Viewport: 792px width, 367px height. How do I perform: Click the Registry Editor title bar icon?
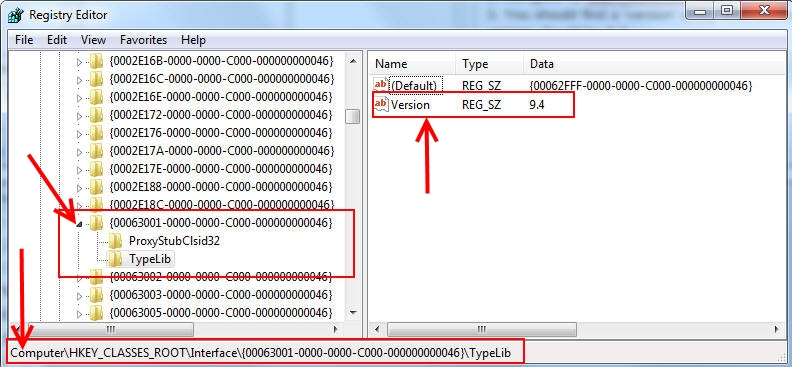(16, 15)
